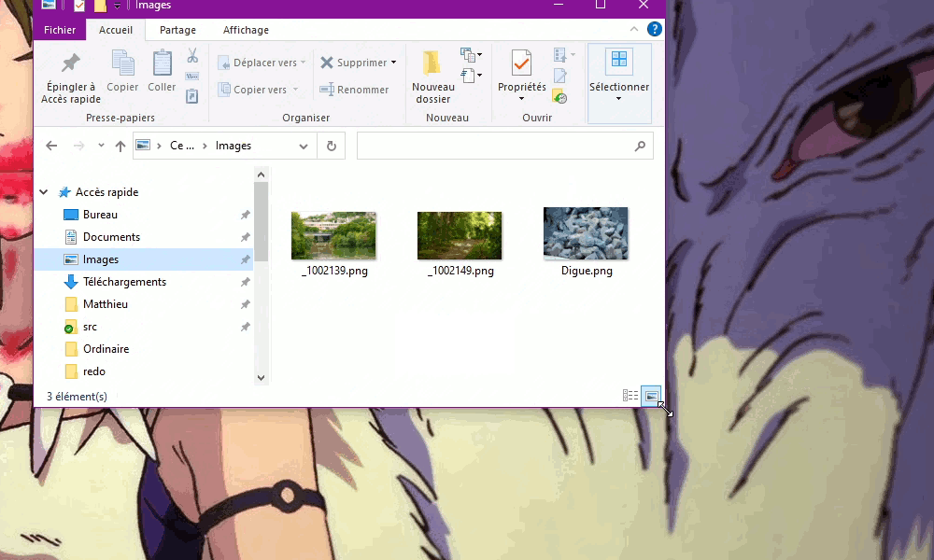934x560 pixels.
Task: Click the Copier clipboard button
Action: point(122,72)
